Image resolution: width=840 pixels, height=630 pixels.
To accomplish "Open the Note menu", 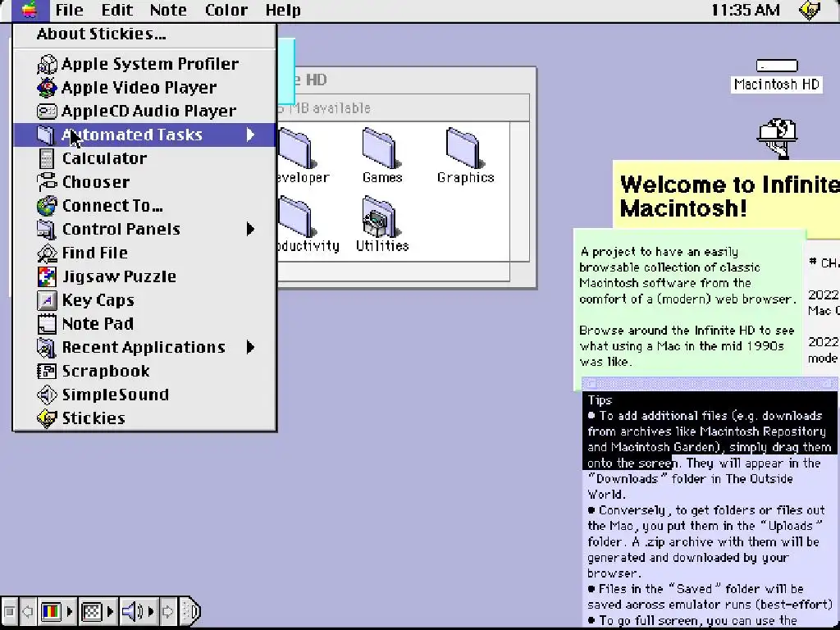I will coord(168,10).
